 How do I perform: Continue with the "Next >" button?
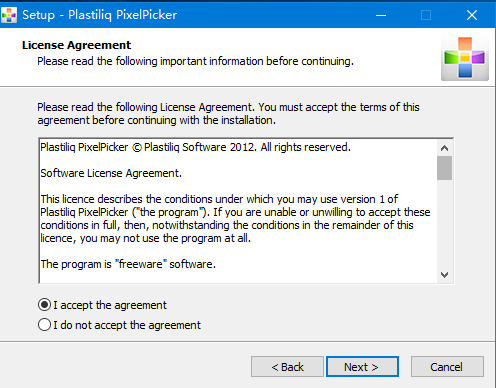coord(362,367)
